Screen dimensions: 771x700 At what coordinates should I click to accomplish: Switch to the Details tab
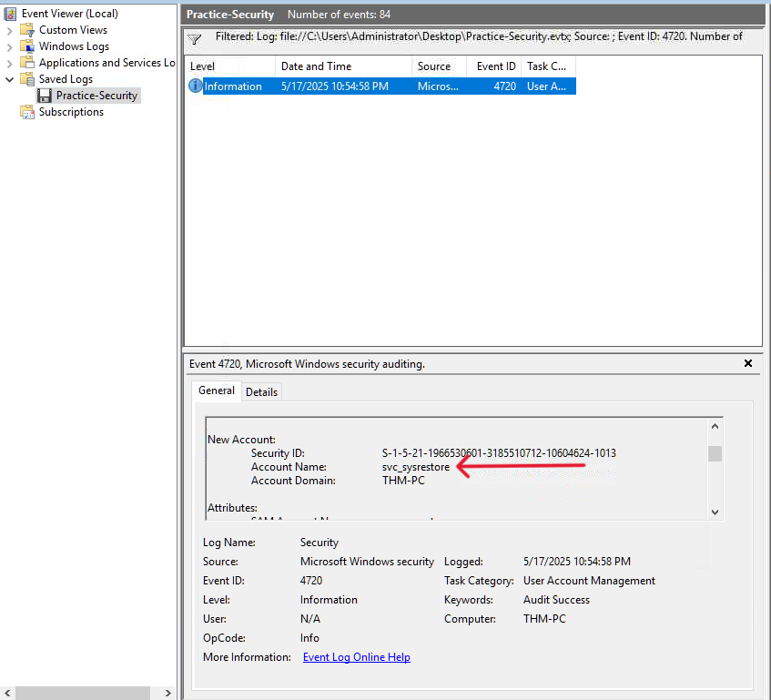click(x=261, y=391)
